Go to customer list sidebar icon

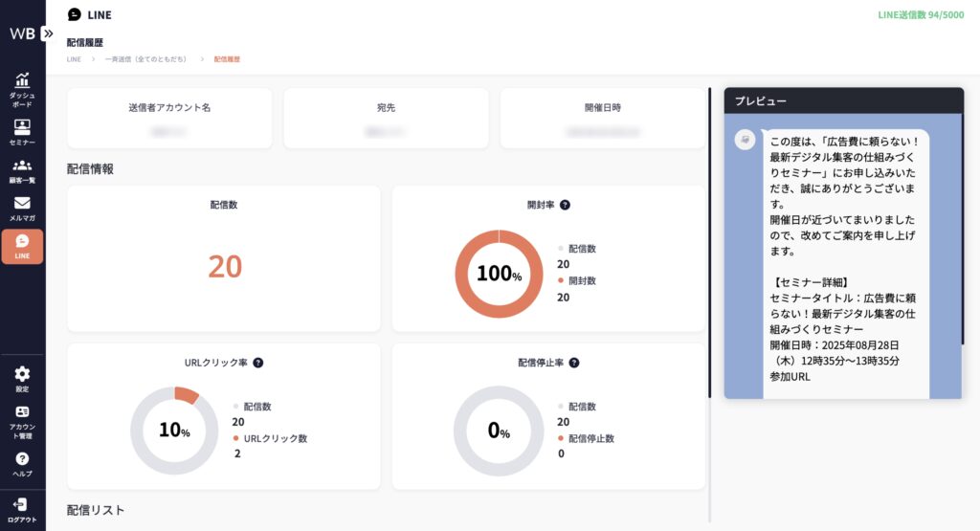pos(22,169)
